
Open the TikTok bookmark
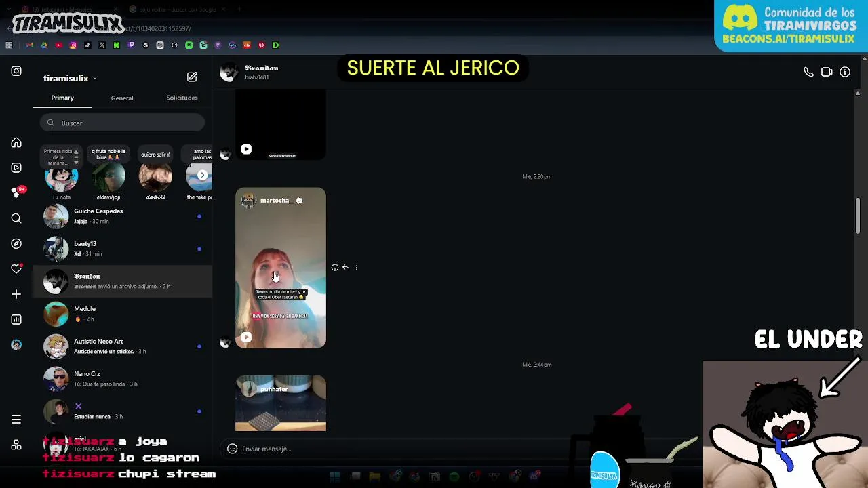[87, 45]
